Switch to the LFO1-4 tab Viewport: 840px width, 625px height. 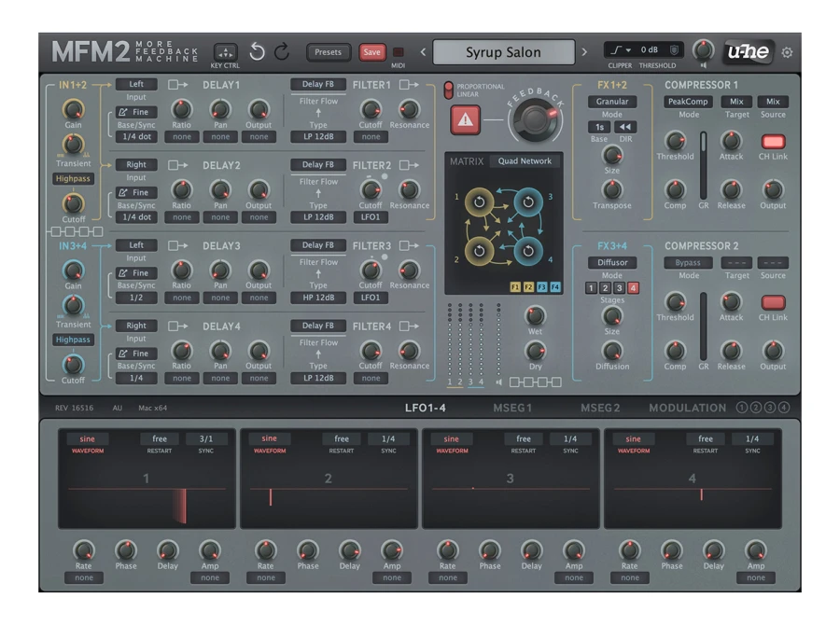coord(426,408)
